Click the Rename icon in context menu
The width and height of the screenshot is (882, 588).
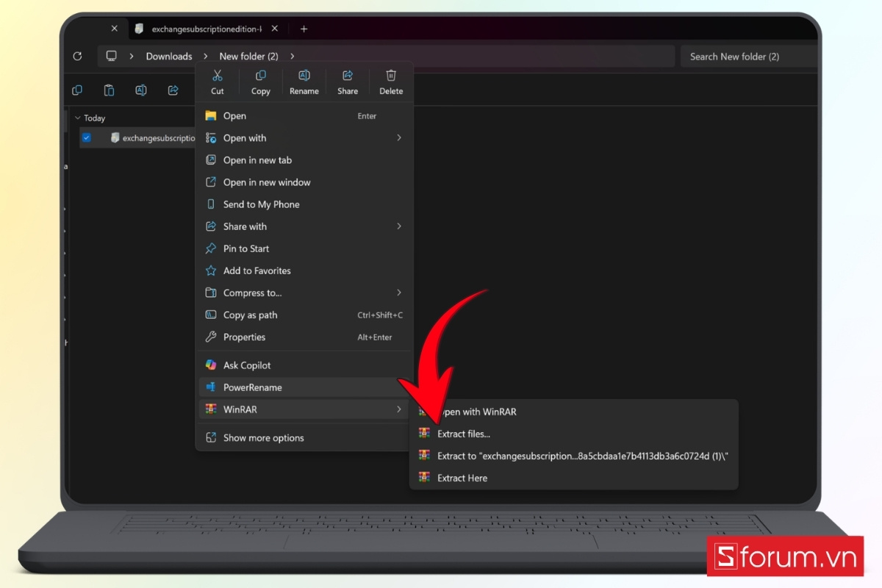(x=304, y=76)
